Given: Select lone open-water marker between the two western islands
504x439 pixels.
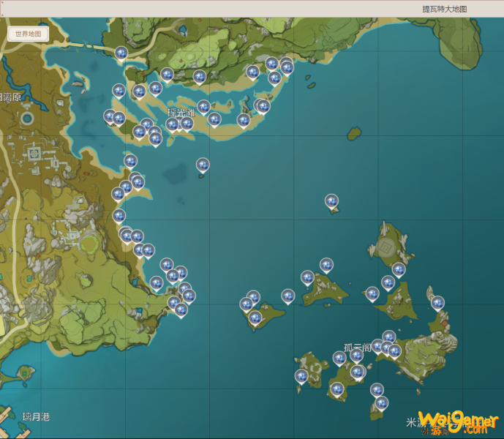Looking at the screenshot, I should click(x=287, y=296).
